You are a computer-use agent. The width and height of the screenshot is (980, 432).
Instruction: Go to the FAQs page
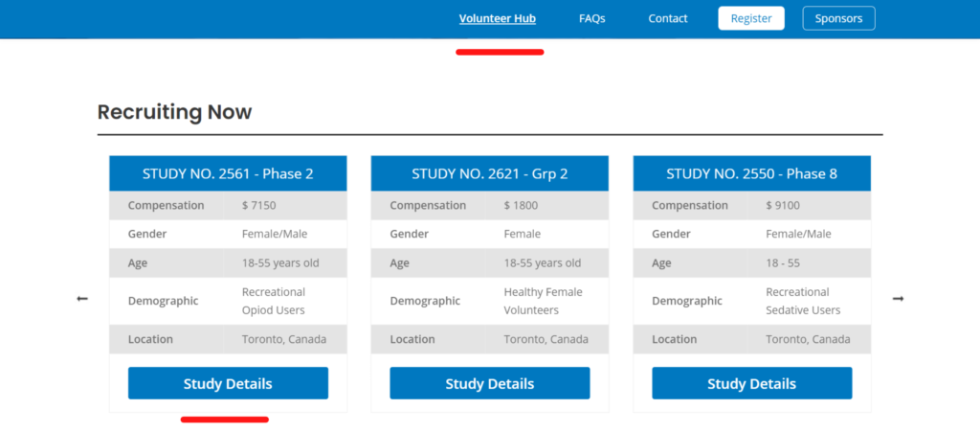click(591, 18)
